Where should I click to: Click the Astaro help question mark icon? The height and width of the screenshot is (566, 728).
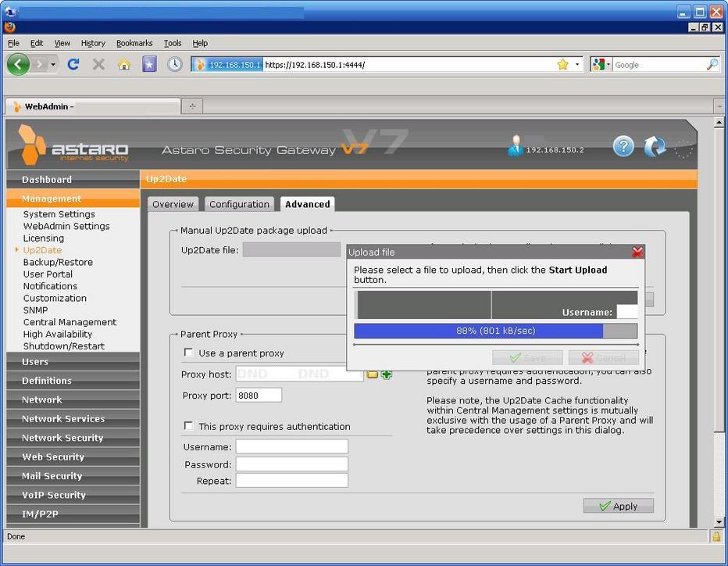point(623,146)
